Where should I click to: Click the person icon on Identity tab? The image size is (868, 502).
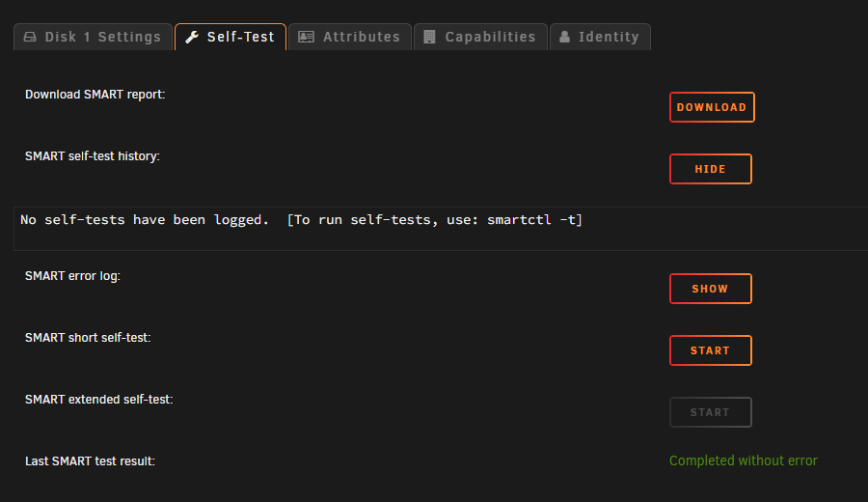(564, 37)
